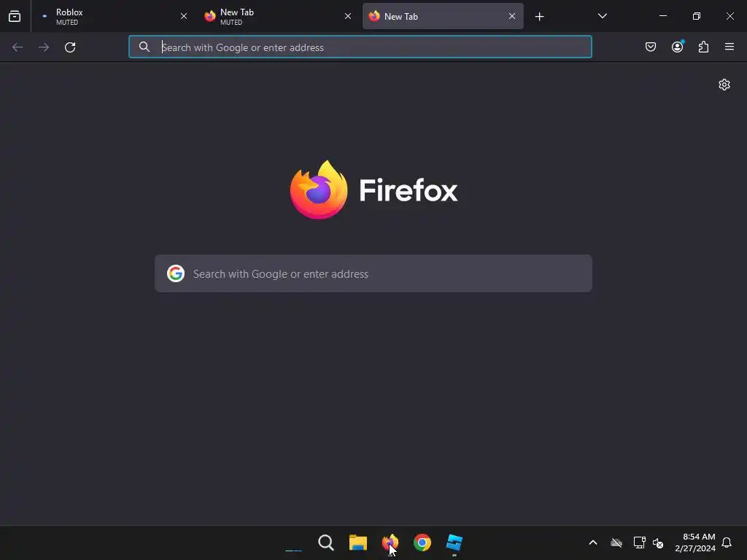
Task: Close the muted New Tab
Action: pos(348,16)
